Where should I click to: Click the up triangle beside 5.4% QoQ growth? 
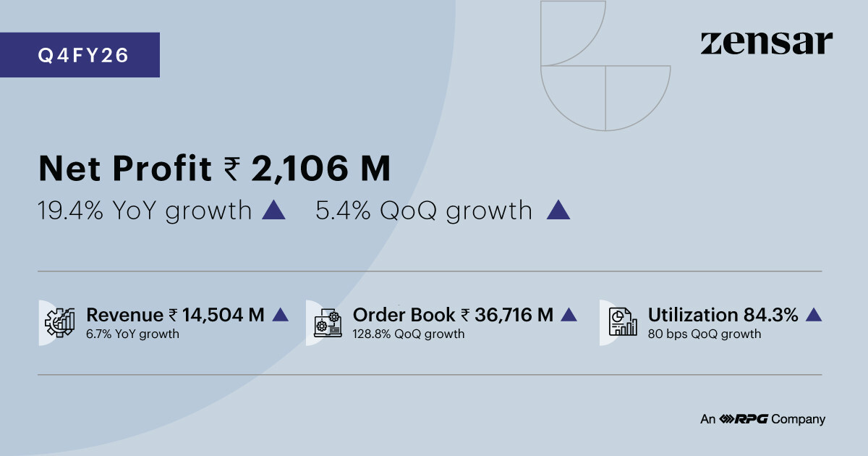[558, 211]
